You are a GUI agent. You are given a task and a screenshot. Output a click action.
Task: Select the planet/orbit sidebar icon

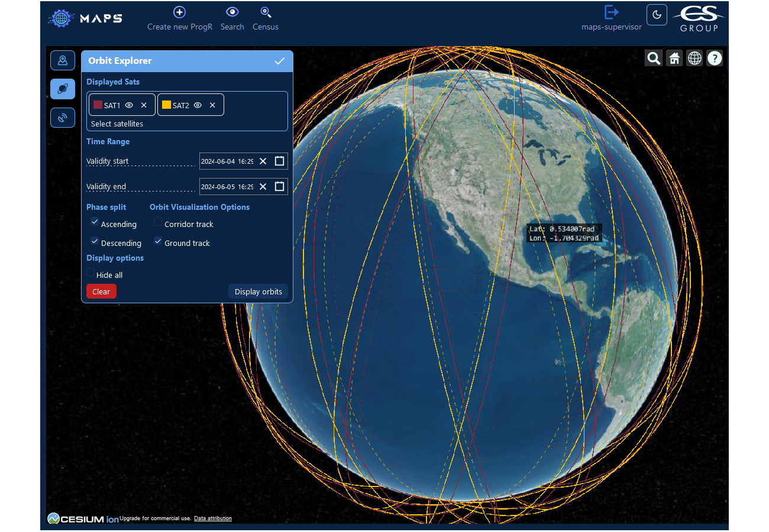coord(63,89)
